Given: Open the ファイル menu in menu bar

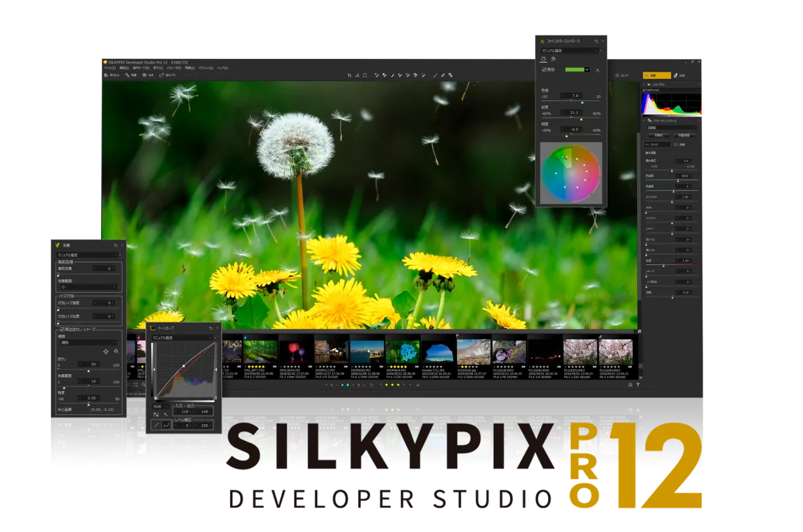Looking at the screenshot, I should (x=109, y=68).
